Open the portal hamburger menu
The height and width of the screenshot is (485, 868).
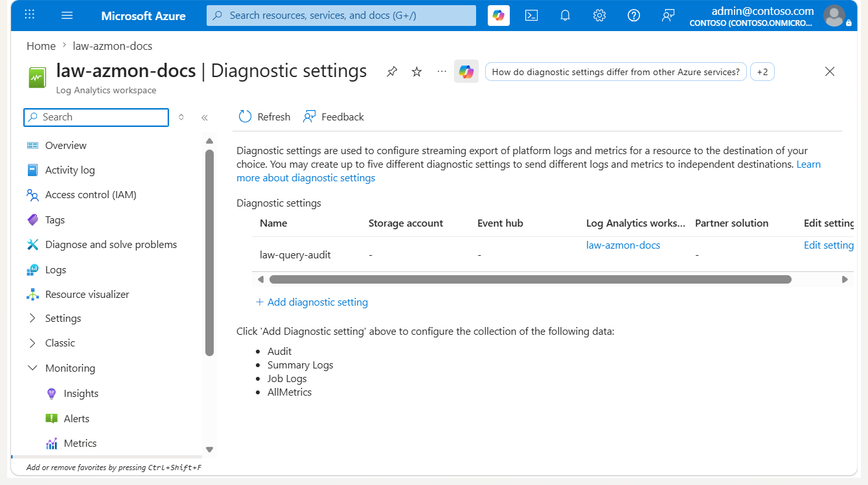67,15
